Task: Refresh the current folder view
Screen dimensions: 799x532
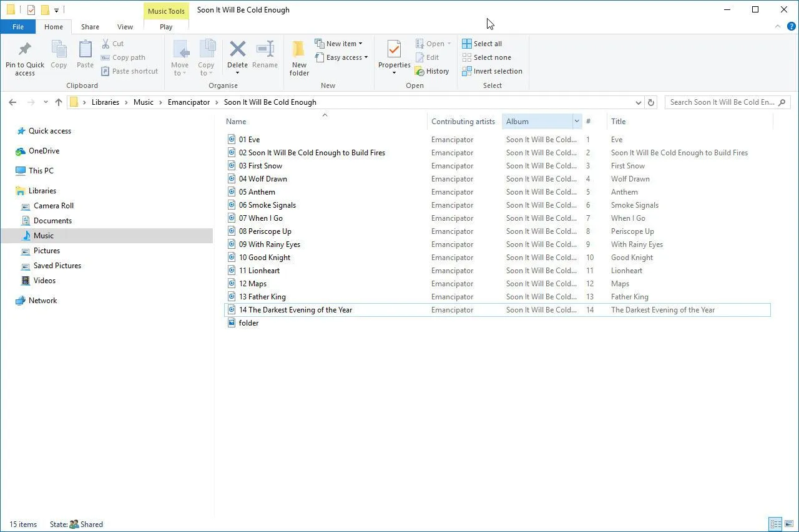Action: pyautogui.click(x=651, y=102)
